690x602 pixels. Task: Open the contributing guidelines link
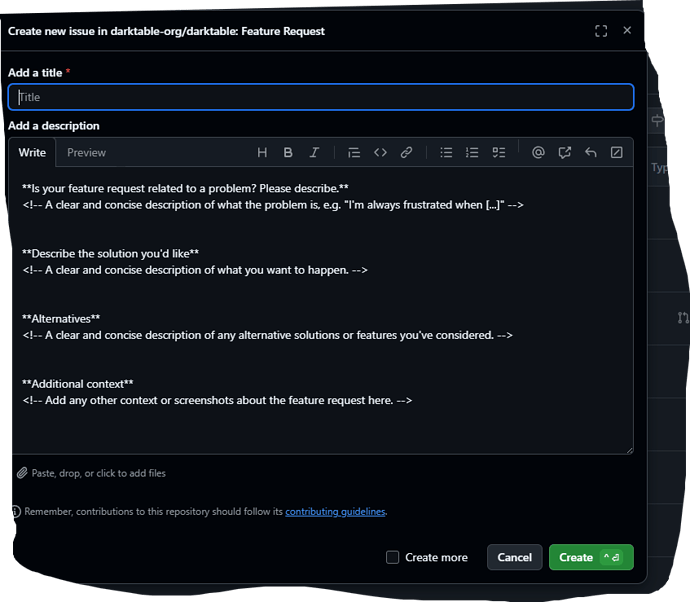click(x=335, y=511)
